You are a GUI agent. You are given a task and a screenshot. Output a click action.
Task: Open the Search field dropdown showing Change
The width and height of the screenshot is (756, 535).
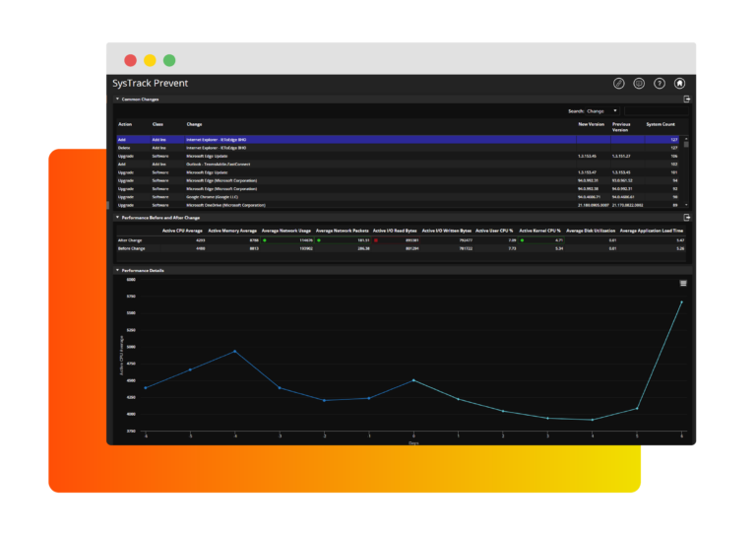601,111
